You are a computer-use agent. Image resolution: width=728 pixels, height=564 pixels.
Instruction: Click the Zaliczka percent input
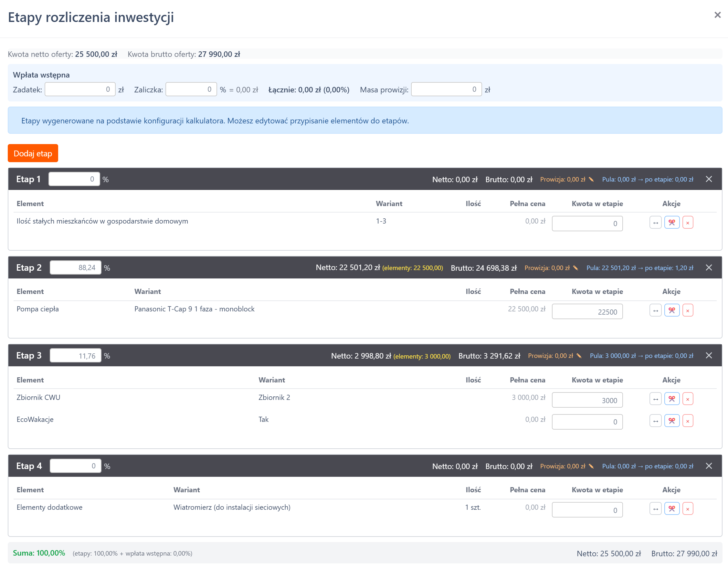point(191,89)
